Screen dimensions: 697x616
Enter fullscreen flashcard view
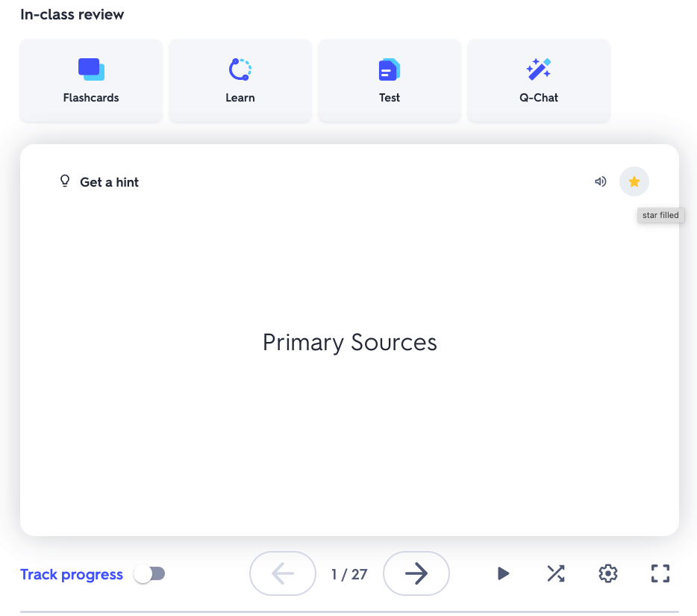pyautogui.click(x=660, y=573)
